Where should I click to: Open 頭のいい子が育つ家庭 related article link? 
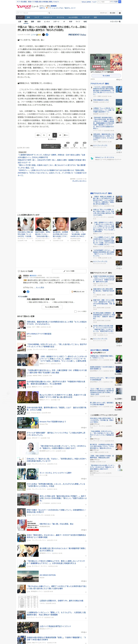pos(51,166)
